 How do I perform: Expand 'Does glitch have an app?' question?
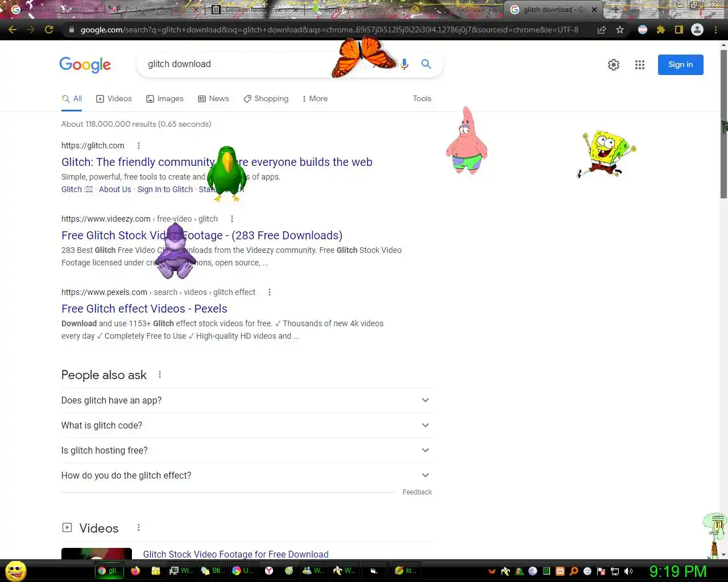246,400
